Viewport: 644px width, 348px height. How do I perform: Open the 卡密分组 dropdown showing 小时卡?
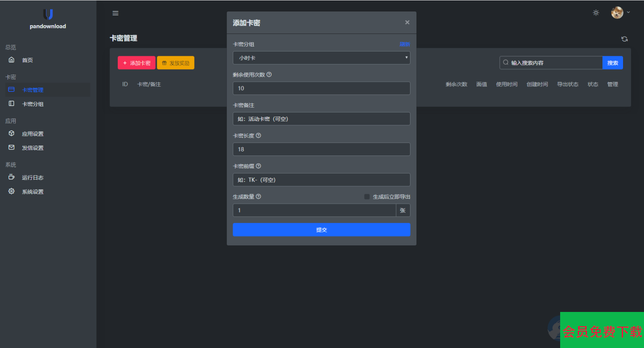(x=321, y=58)
